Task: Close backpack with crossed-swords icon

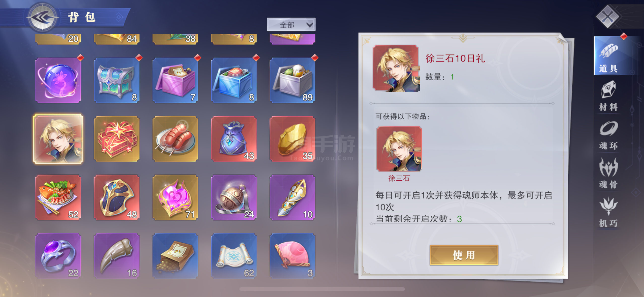Action: pos(608,17)
